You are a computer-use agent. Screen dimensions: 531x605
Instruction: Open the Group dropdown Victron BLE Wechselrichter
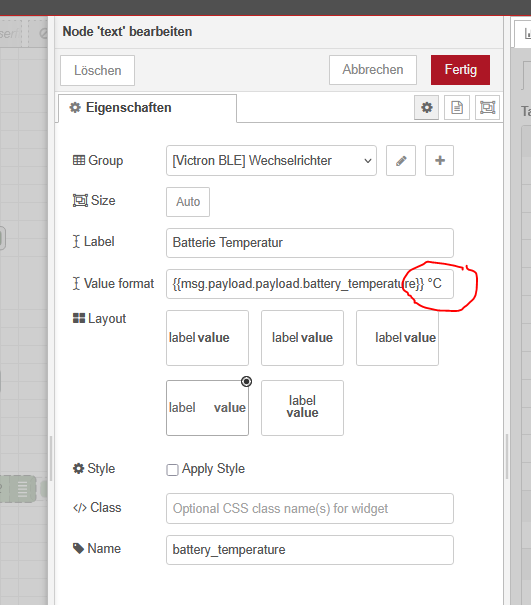[x=271, y=161]
